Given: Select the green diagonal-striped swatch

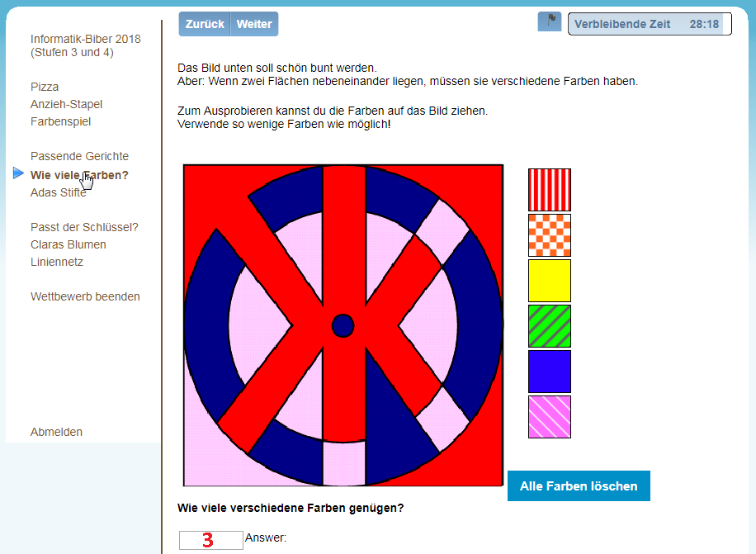Looking at the screenshot, I should tap(550, 326).
